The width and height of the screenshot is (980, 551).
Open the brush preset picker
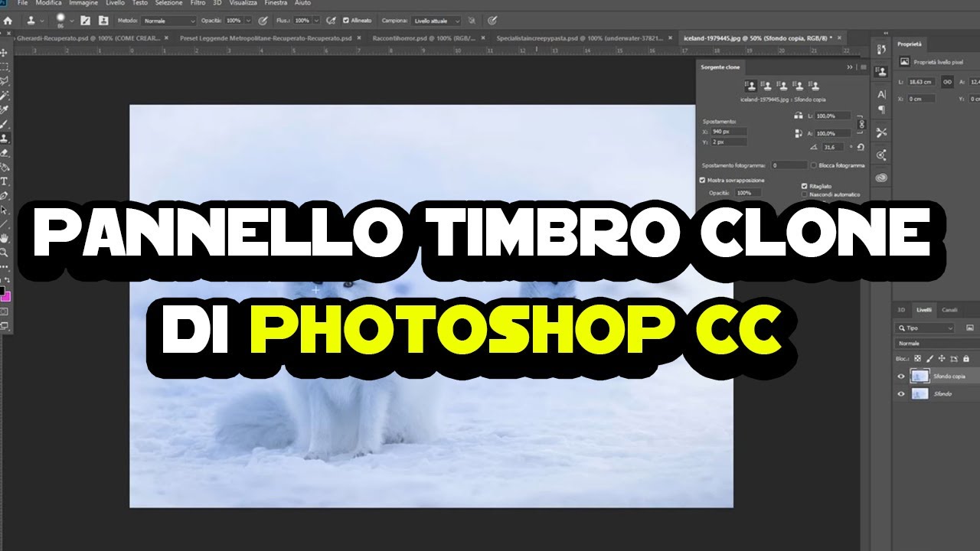coord(64,20)
